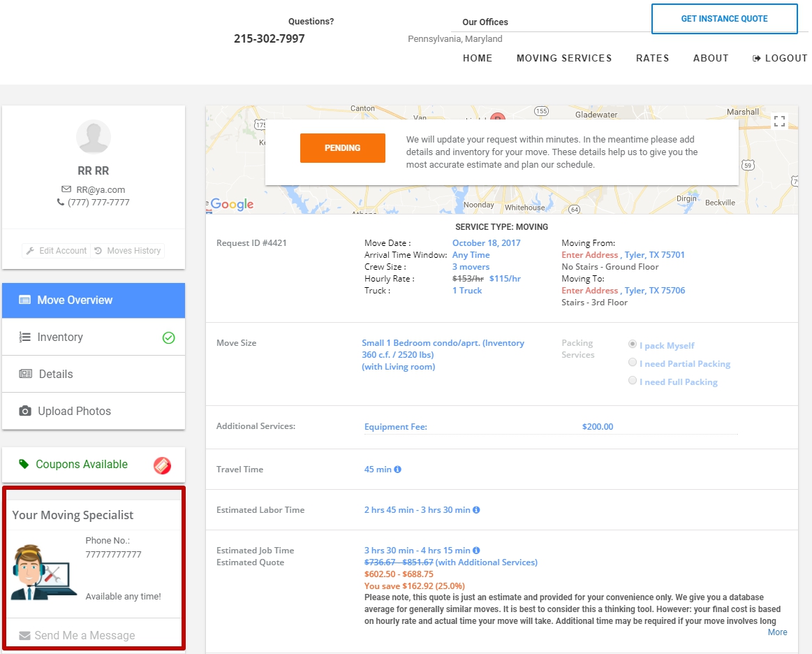Select the I need Full Packing option
Screen dimensions: 812x654
[633, 380]
